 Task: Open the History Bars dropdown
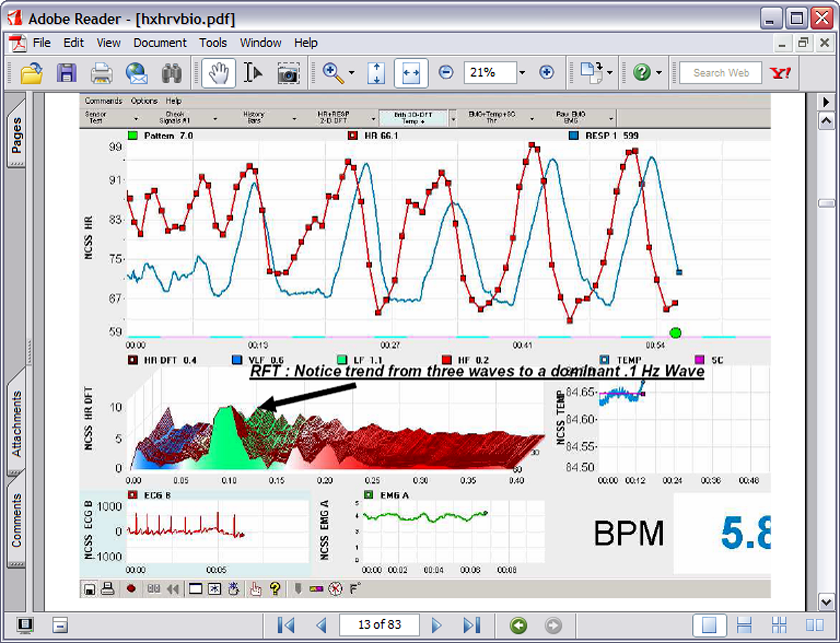[294, 119]
